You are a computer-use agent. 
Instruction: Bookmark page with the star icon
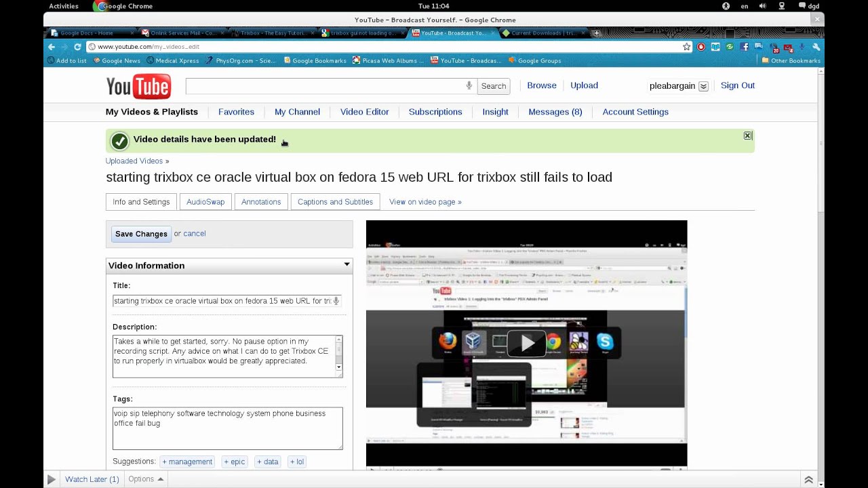687,47
